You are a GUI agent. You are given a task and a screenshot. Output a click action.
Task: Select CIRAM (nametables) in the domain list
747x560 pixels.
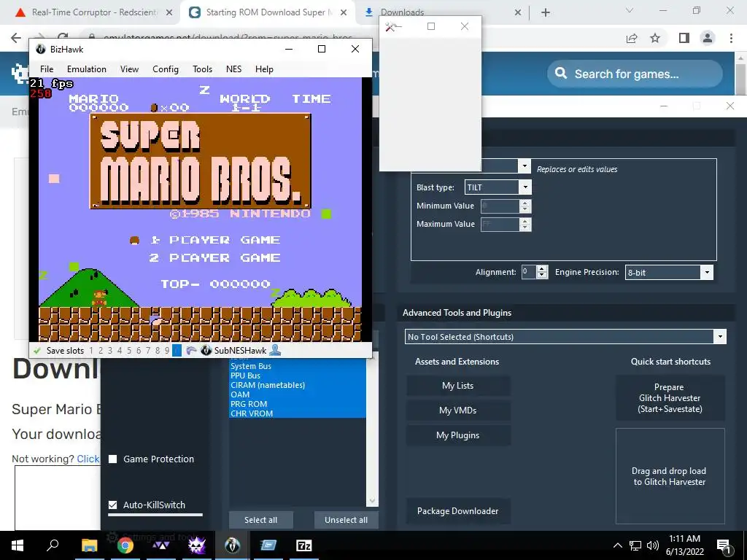(298, 385)
